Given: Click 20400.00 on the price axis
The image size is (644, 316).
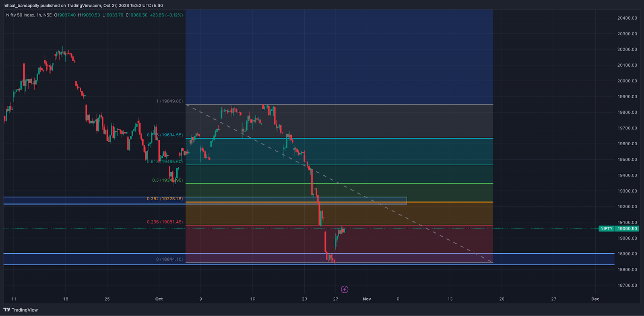Looking at the screenshot, I should coord(627,18).
